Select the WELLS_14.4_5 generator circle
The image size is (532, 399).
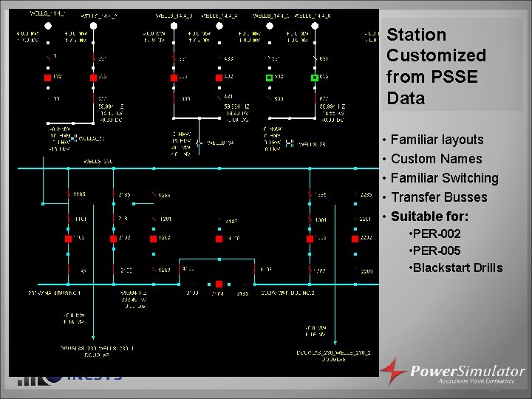[x=270, y=26]
